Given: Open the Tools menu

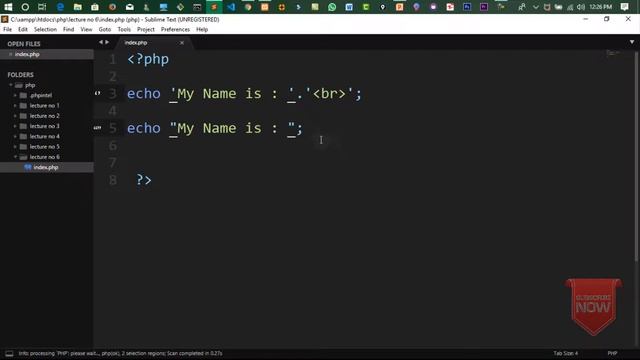Looking at the screenshot, I should [124, 29].
